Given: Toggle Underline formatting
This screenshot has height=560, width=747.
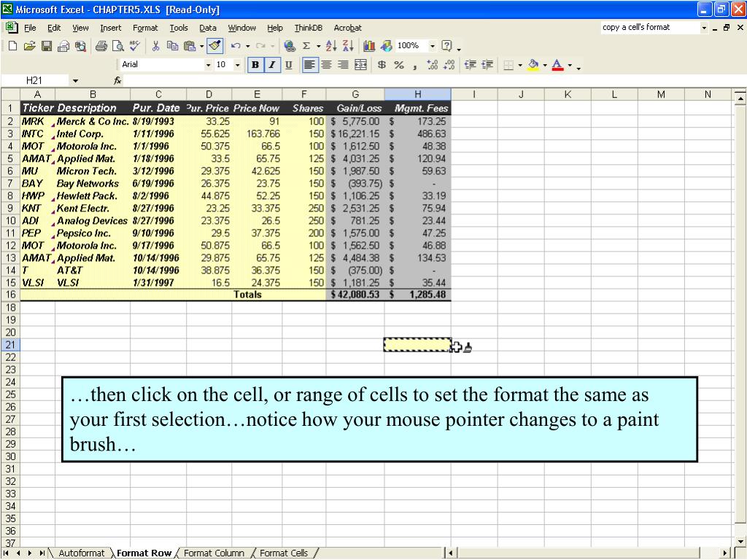Looking at the screenshot, I should [x=289, y=65].
